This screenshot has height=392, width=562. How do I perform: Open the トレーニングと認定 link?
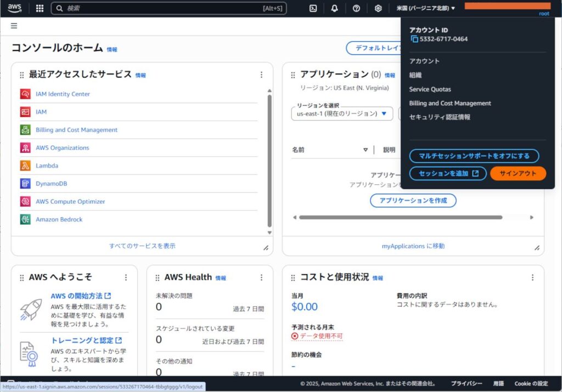[x=86, y=340]
